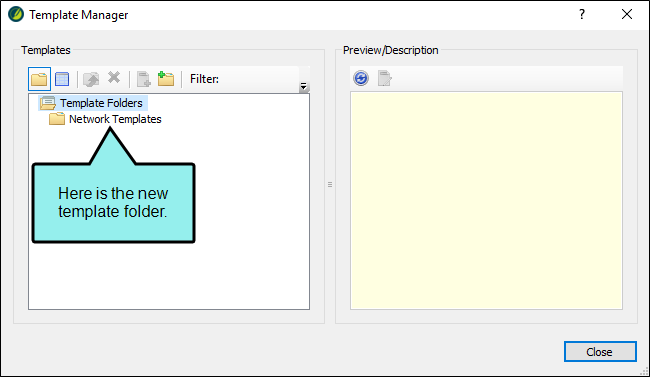This screenshot has width=650, height=377.
Task: Click the yellow Network Templates folder icon
Action: pyautogui.click(x=57, y=119)
